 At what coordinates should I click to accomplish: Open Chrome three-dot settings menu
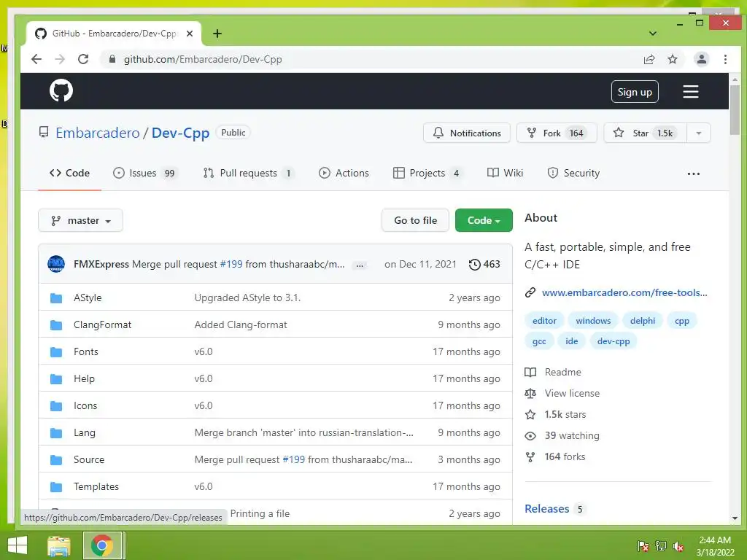click(x=725, y=59)
